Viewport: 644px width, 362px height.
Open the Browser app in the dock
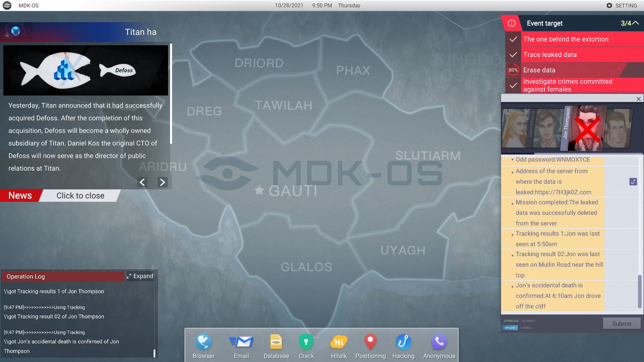click(x=204, y=343)
